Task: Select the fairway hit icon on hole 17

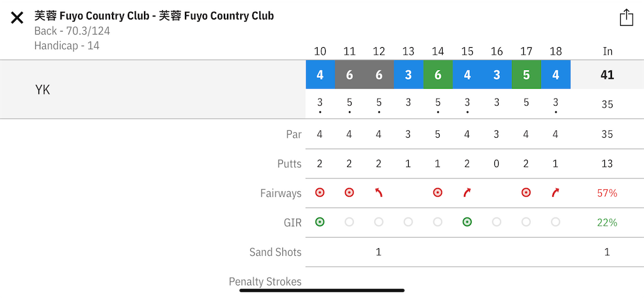Action: pyautogui.click(x=526, y=192)
